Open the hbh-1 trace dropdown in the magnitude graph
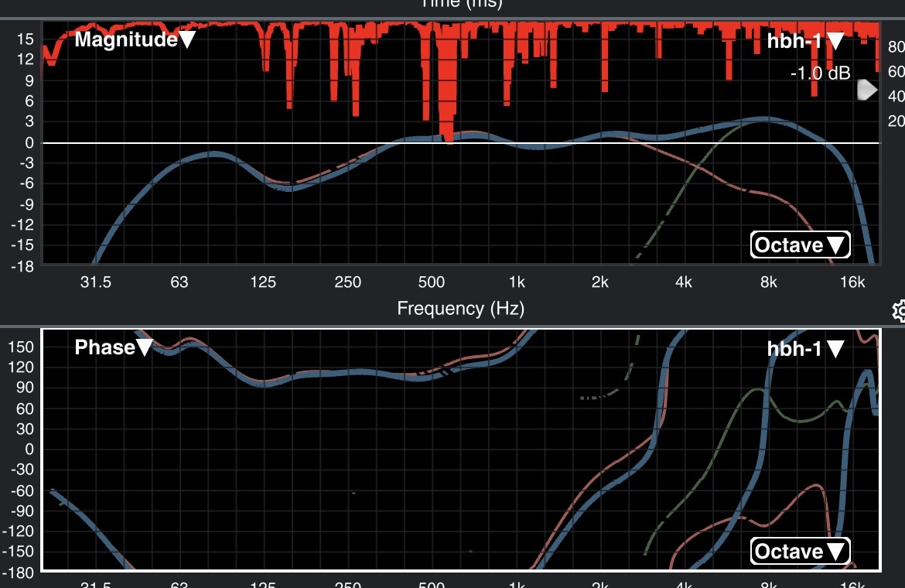 (806, 40)
